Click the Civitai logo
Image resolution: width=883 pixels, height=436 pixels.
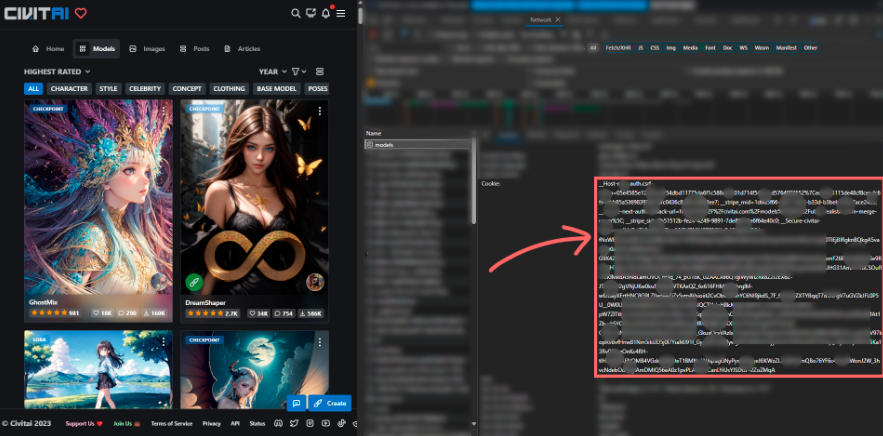(x=37, y=13)
